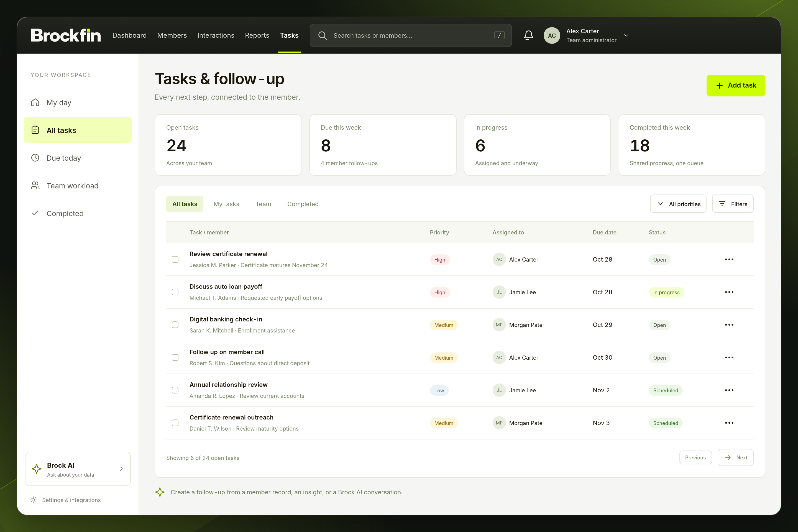Open Team workload in the sidebar

pos(78,186)
